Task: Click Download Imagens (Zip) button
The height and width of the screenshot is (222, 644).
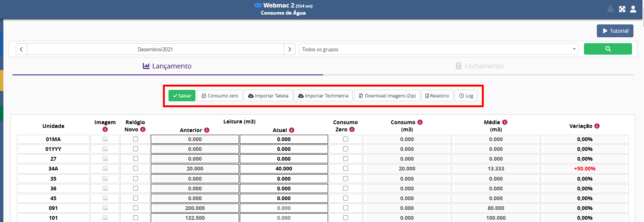Action: tap(387, 96)
